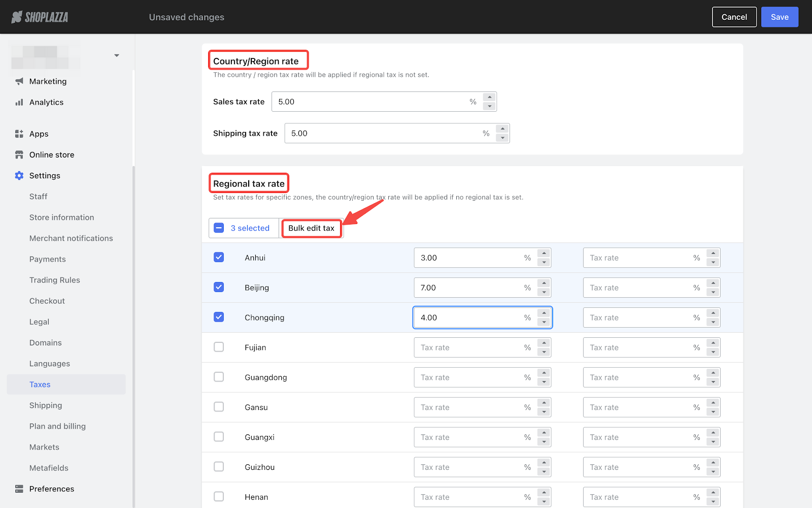Viewport: 812px width, 508px height.
Task: Click the Settings gear icon
Action: click(x=19, y=175)
